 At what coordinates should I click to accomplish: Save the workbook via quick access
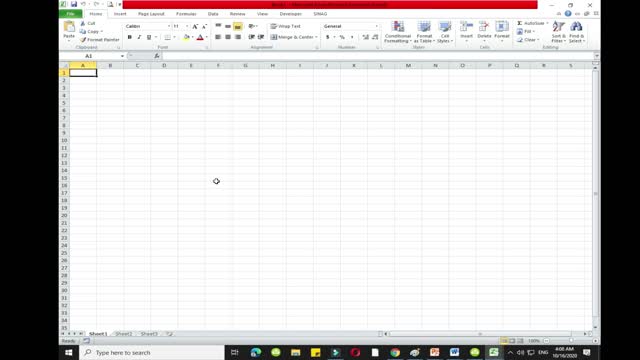pyautogui.click(x=74, y=4)
